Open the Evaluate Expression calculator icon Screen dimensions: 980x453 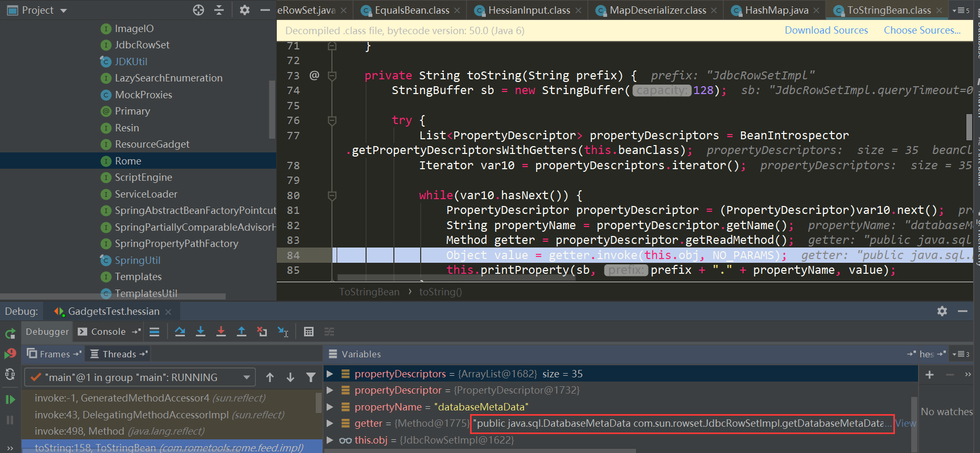pyautogui.click(x=309, y=332)
